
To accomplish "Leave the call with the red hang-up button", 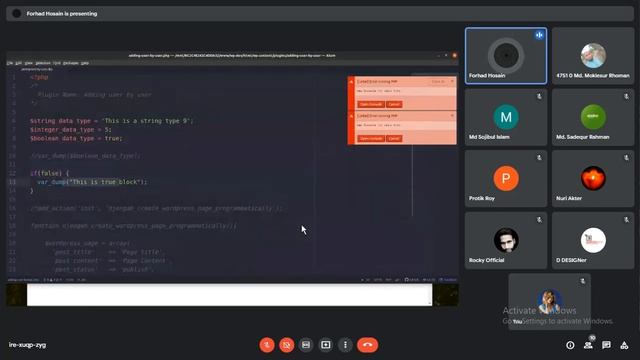I will [367, 345].
